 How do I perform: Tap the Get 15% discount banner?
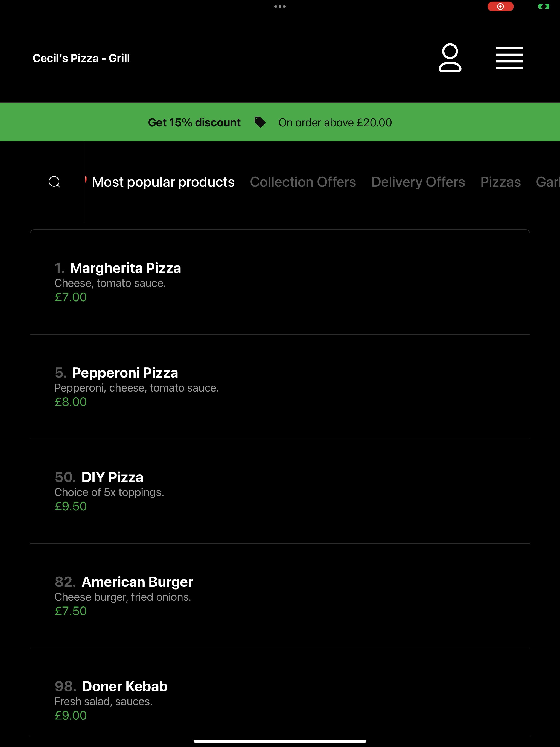tap(280, 122)
